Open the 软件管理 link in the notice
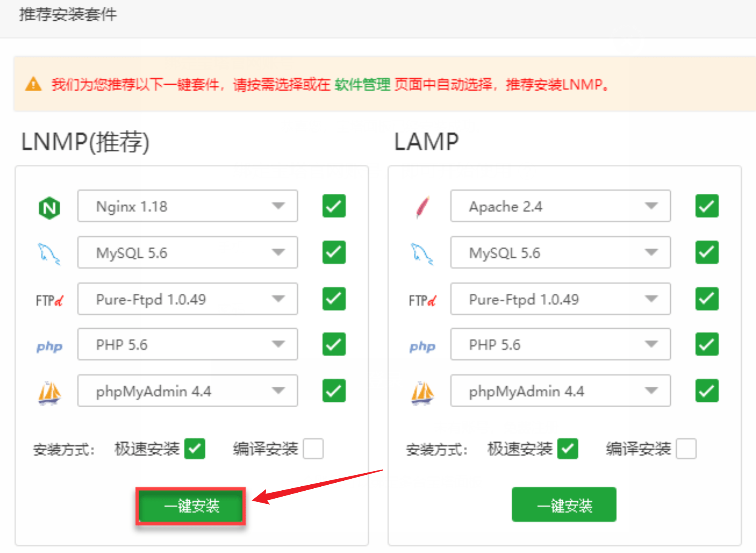Viewport: 756px width, 553px height. [x=362, y=84]
